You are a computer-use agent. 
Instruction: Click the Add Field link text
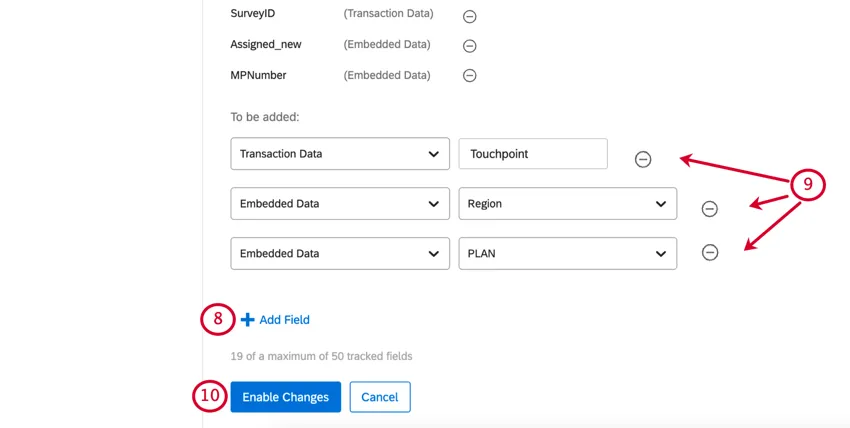(x=285, y=320)
